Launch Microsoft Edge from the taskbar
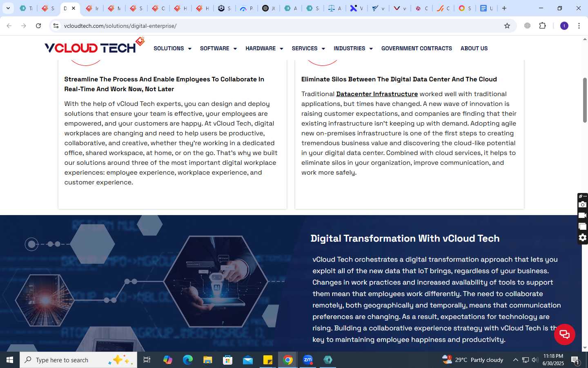 187,360
